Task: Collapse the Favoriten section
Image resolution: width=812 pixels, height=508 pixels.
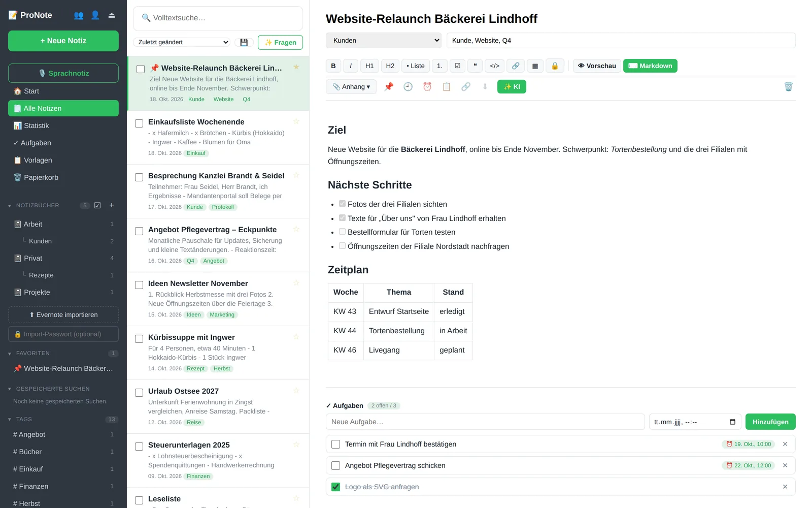Action: [x=10, y=354]
